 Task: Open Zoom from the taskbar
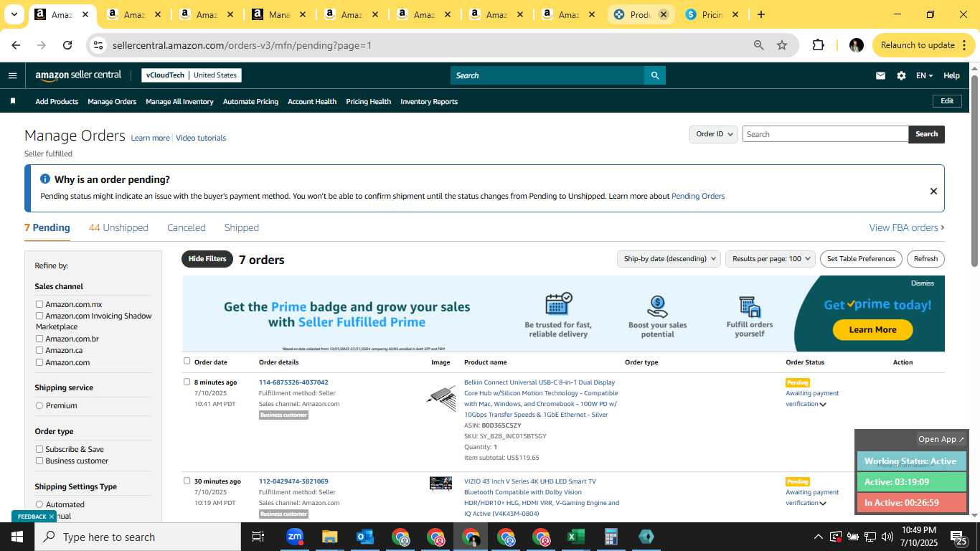[294, 537]
